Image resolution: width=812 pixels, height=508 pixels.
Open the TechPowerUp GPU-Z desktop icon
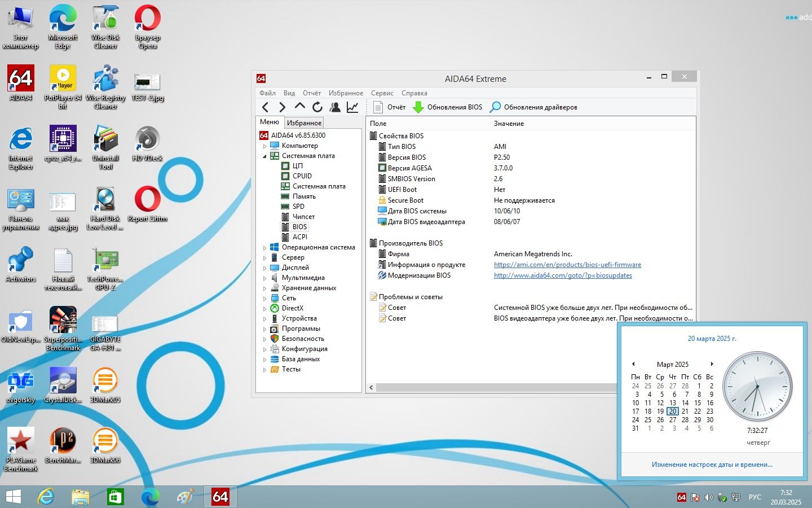coord(105,269)
